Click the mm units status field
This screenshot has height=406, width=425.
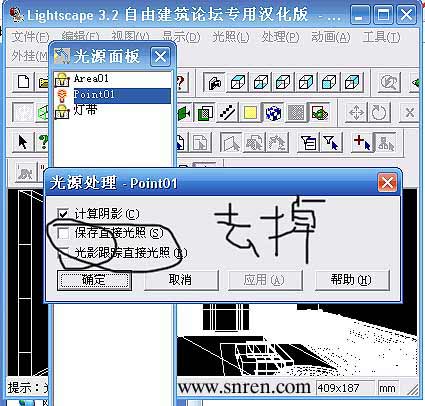pyautogui.click(x=388, y=388)
